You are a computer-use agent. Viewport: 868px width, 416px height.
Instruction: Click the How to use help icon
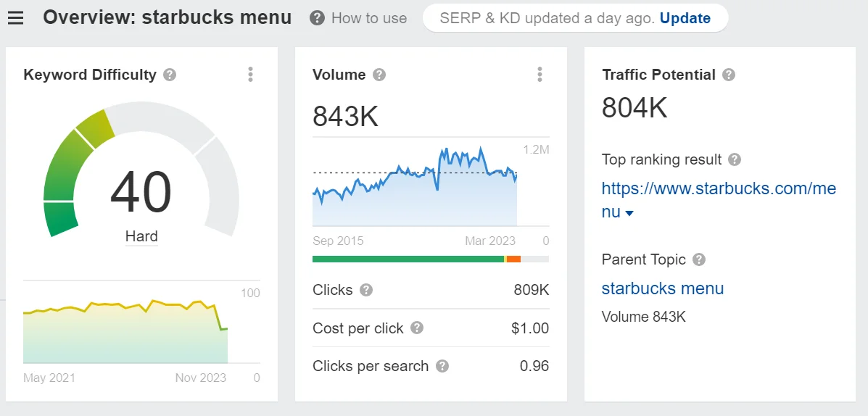coord(317,18)
